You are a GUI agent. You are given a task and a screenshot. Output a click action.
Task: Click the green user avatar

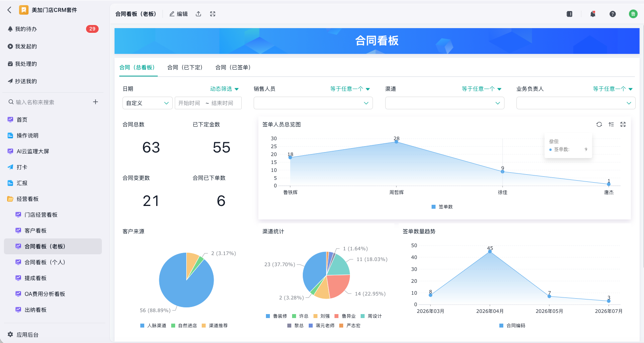click(633, 14)
